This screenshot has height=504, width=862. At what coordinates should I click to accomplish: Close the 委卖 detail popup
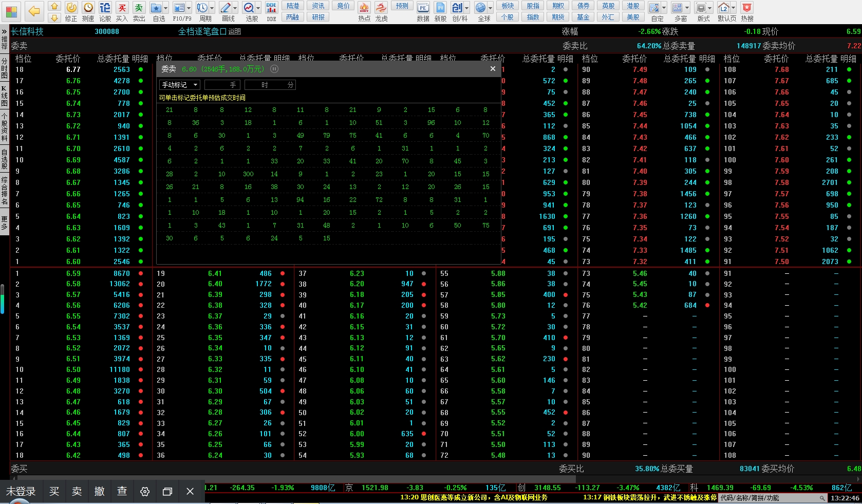pos(493,69)
